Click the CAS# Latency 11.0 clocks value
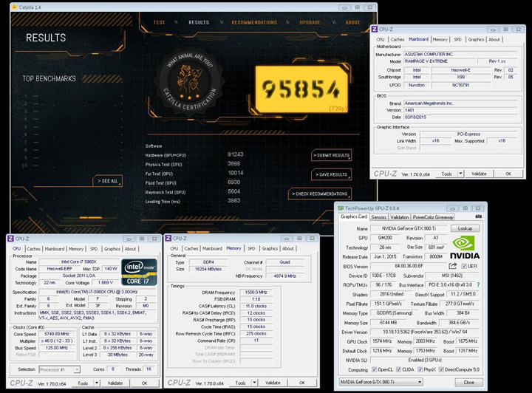The height and width of the screenshot is (393, 532). (256, 306)
